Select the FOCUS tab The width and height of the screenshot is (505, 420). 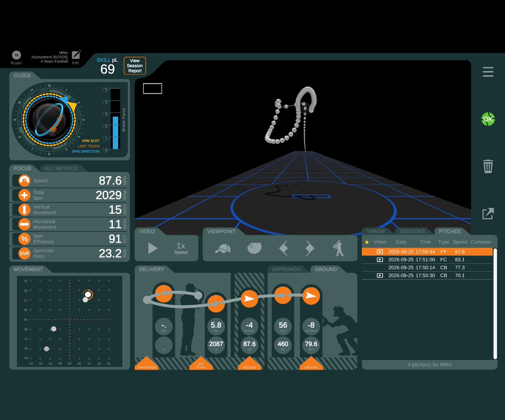pos(23,169)
